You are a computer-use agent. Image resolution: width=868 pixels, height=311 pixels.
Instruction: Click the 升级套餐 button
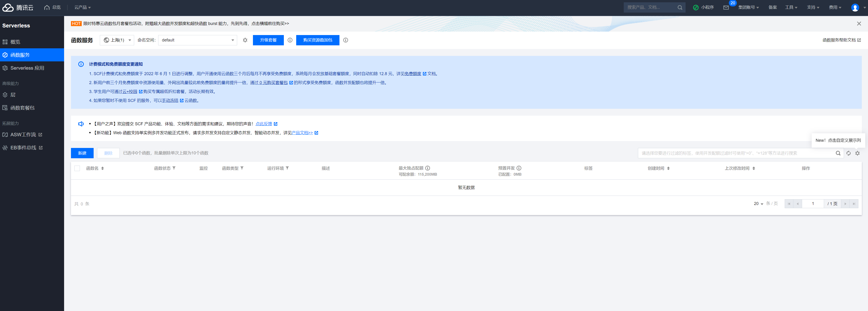(x=268, y=40)
